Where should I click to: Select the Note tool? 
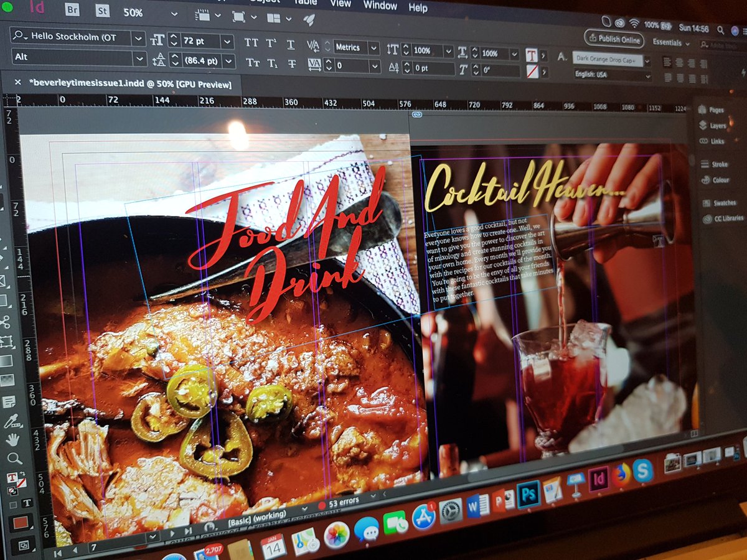(x=9, y=402)
